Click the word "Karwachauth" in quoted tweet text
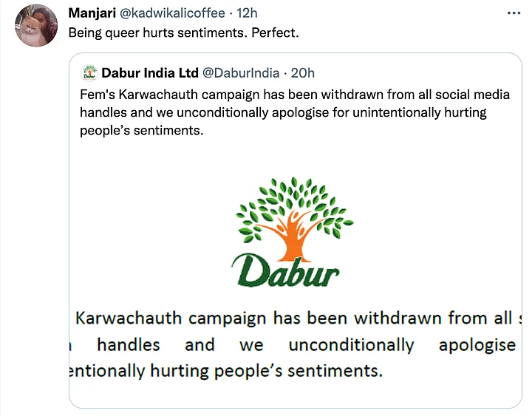532x416 pixels. 158,95
